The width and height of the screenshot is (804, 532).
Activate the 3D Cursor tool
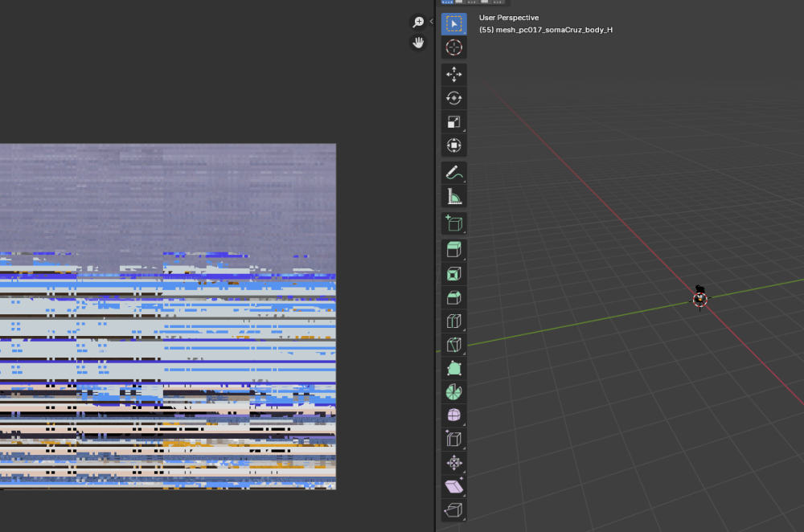(x=453, y=47)
